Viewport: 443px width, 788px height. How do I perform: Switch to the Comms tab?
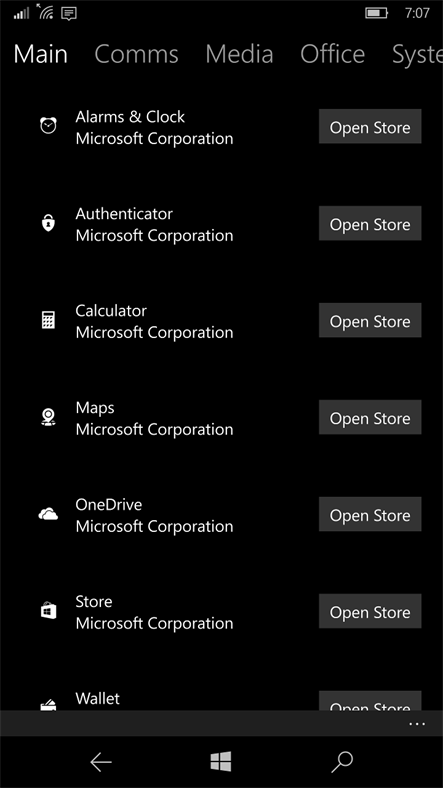click(136, 54)
